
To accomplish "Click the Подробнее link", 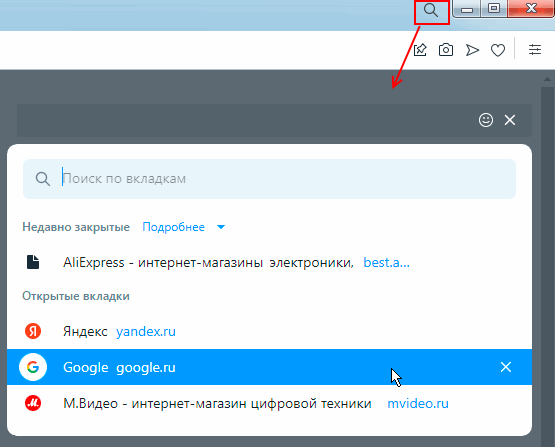I will pyautogui.click(x=173, y=227).
